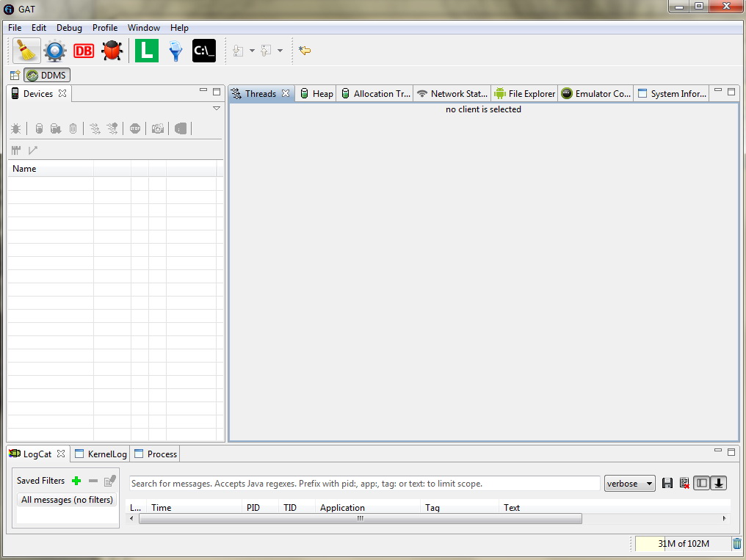Switch to the Process tab
This screenshot has width=746, height=560.
pos(156,454)
